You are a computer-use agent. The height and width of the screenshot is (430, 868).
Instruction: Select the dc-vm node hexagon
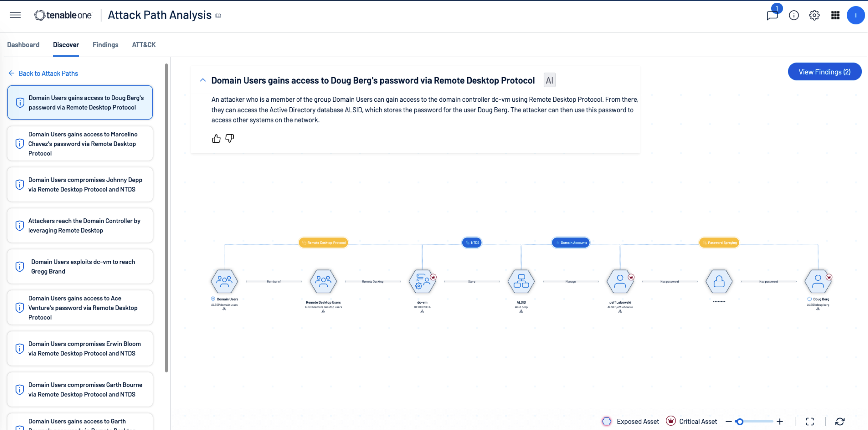click(x=422, y=282)
